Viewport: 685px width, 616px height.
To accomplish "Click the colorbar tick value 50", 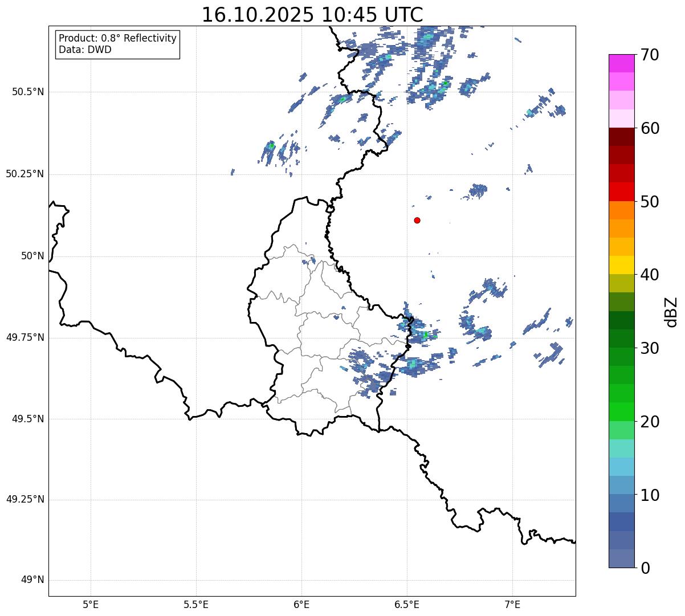I will pyautogui.click(x=650, y=202).
